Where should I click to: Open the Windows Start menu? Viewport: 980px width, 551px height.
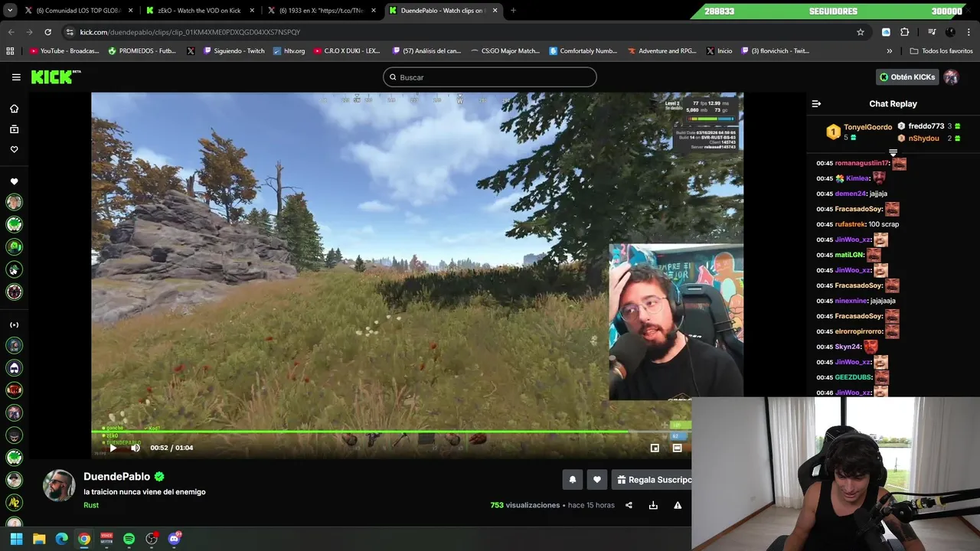pos(16,539)
